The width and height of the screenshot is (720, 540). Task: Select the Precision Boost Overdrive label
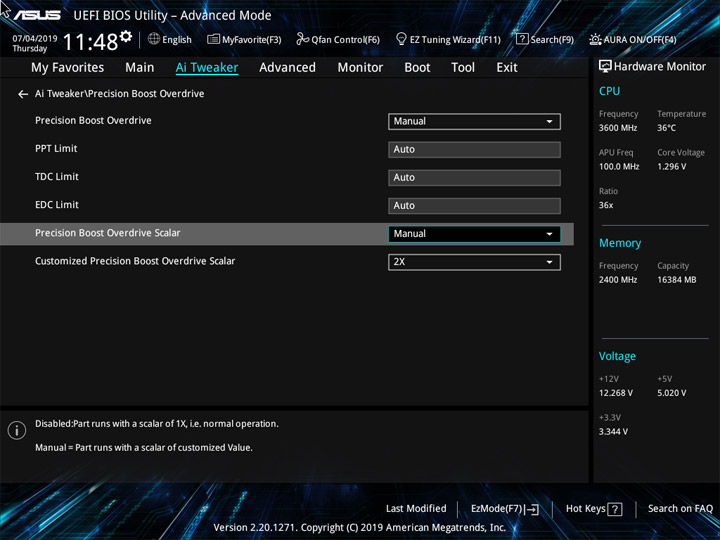click(x=93, y=120)
